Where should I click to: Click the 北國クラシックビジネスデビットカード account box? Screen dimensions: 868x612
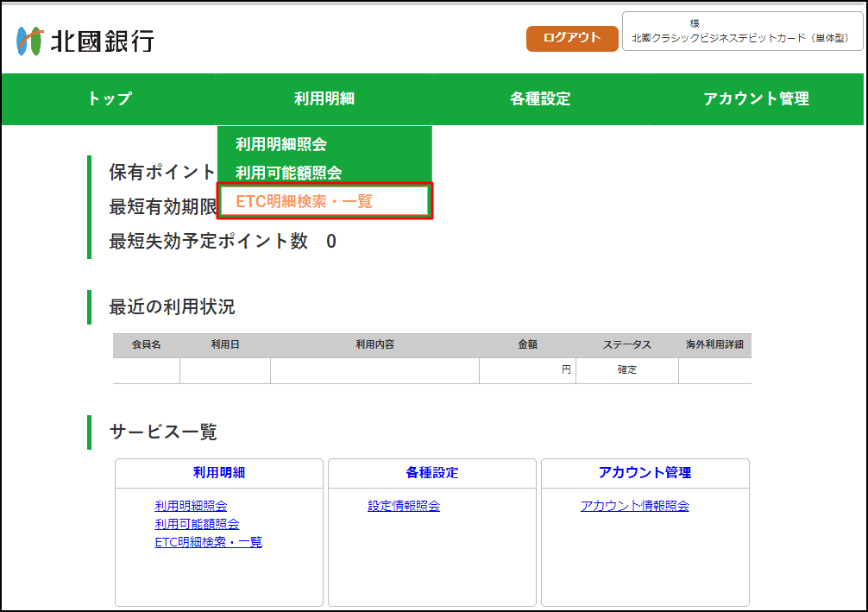[740, 32]
